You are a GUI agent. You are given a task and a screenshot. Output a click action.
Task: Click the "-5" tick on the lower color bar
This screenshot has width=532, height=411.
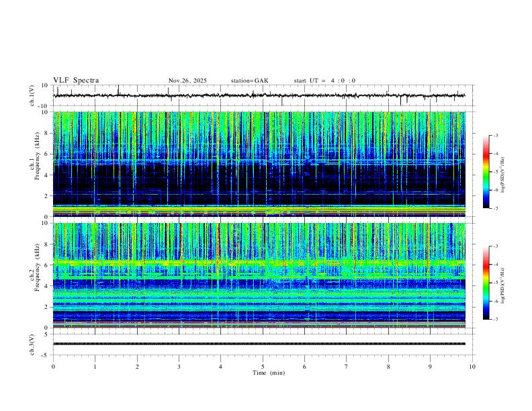pyautogui.click(x=496, y=283)
